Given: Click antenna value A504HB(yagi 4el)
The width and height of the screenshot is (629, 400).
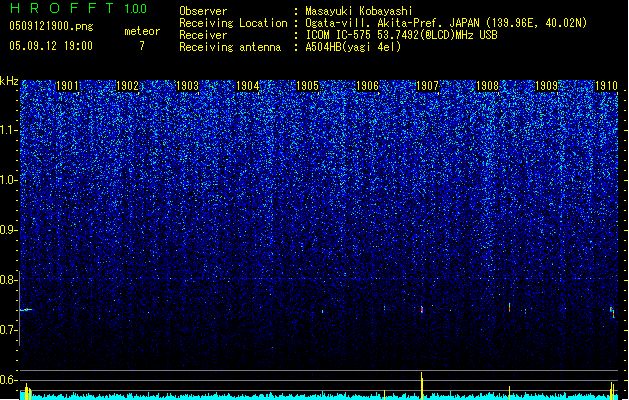Looking at the screenshot, I should click(353, 47).
